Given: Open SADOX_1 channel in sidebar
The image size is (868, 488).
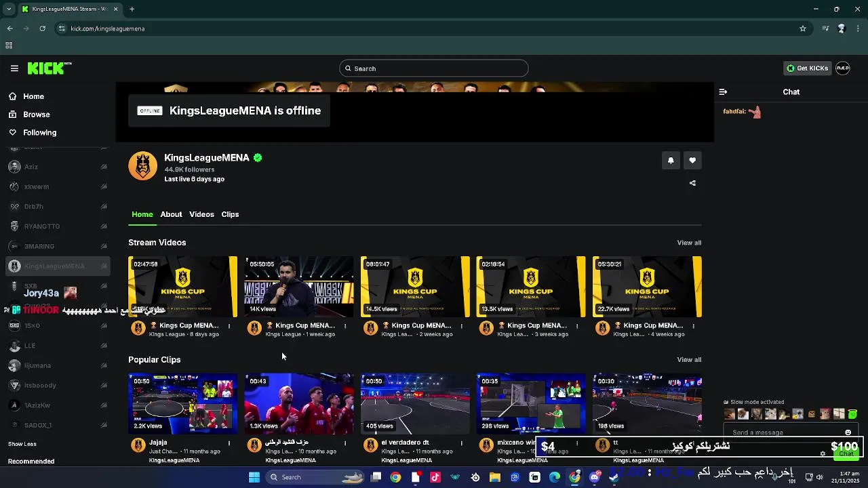Looking at the screenshot, I should (x=58, y=425).
